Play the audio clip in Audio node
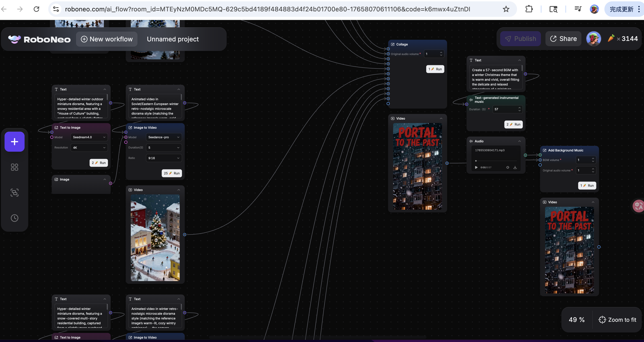Image resolution: width=644 pixels, height=342 pixels. click(476, 167)
